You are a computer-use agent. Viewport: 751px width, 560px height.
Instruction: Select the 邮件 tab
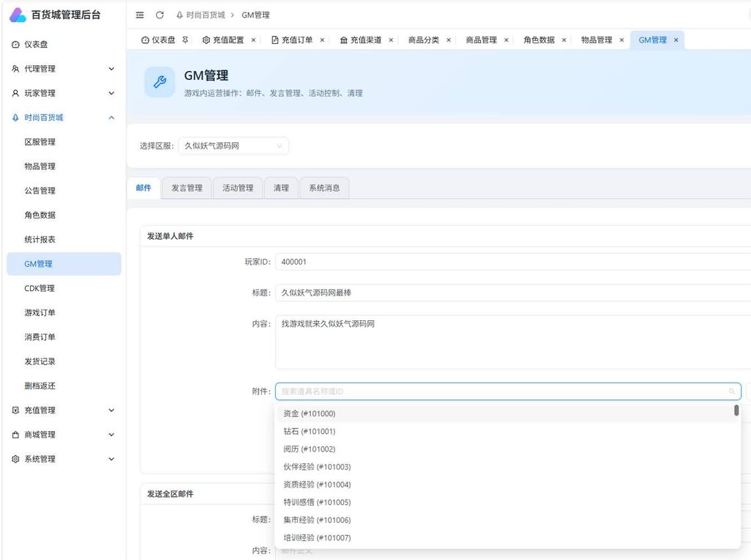[144, 188]
